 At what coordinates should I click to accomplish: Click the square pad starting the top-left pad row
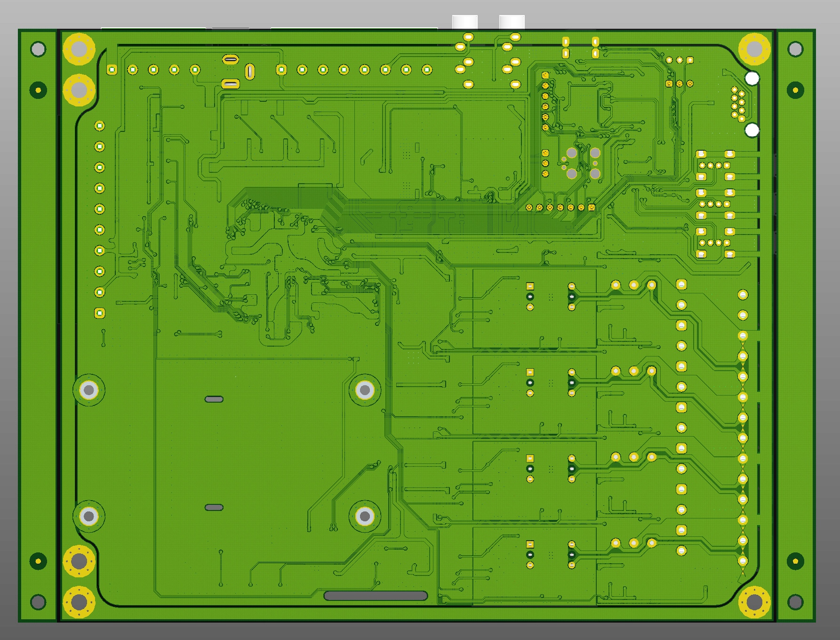pos(112,70)
